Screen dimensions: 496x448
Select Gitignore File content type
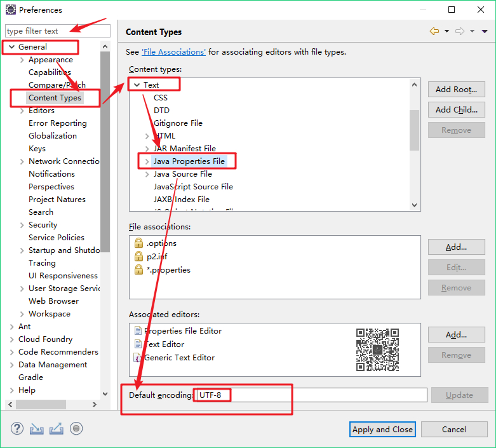(178, 123)
